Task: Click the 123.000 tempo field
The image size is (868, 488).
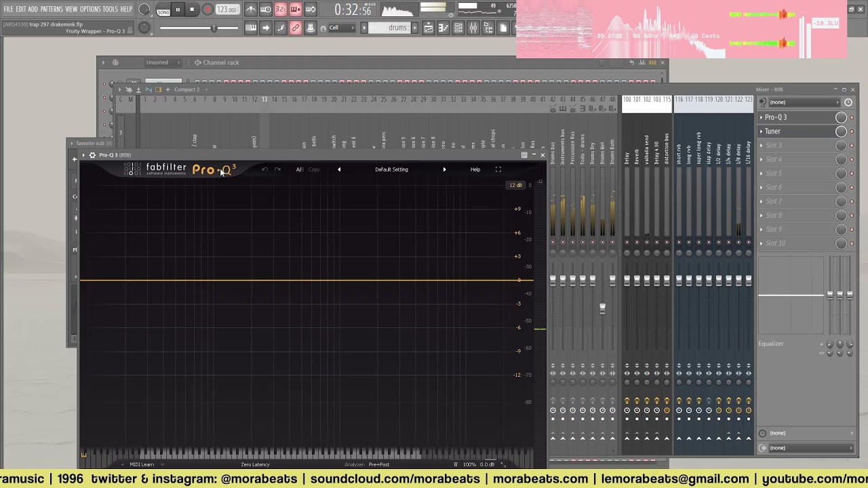Action: (227, 9)
